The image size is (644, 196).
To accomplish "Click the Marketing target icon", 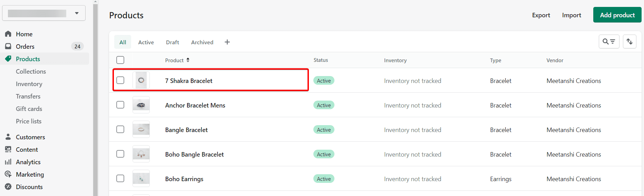I will 8,174.
